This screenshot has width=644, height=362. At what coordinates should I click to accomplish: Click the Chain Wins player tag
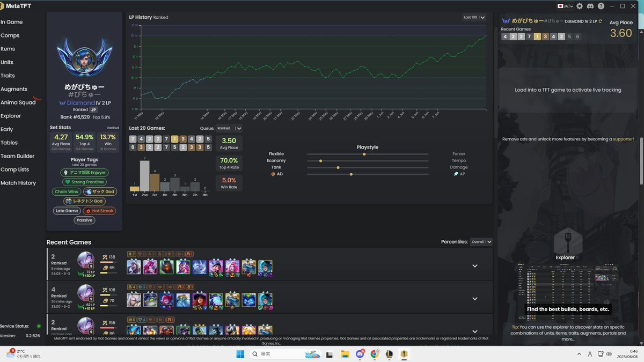tap(67, 191)
